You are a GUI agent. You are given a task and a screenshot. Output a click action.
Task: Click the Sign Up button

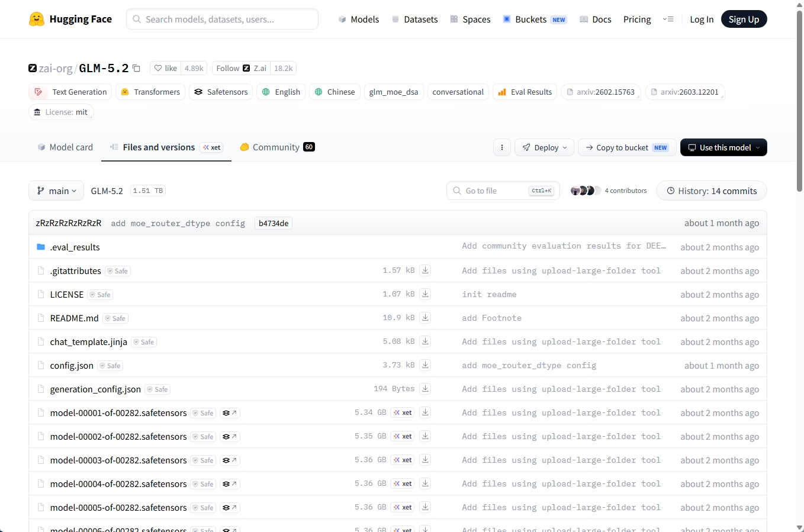744,19
